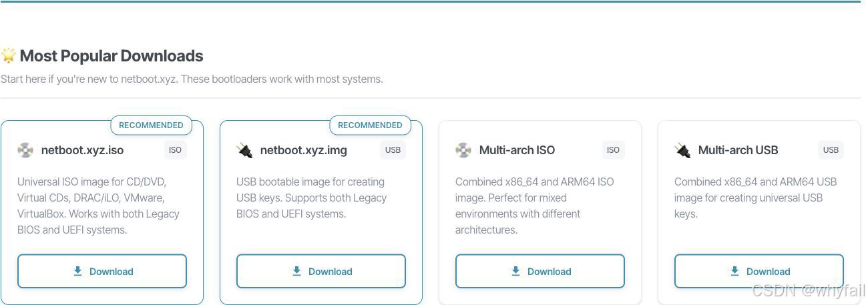Click the star icon next to Most Popular Downloads
Viewport: 868px width, 305px height.
[x=8, y=55]
